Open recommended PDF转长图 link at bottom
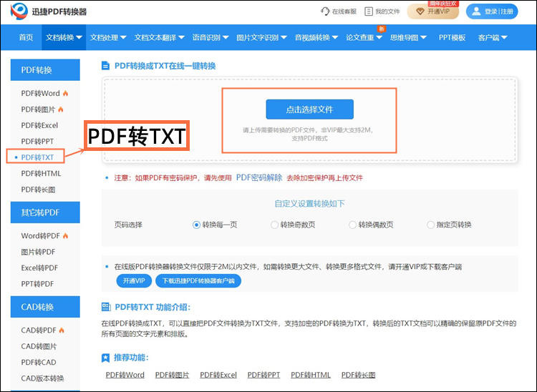The image size is (537, 392). click(x=358, y=375)
